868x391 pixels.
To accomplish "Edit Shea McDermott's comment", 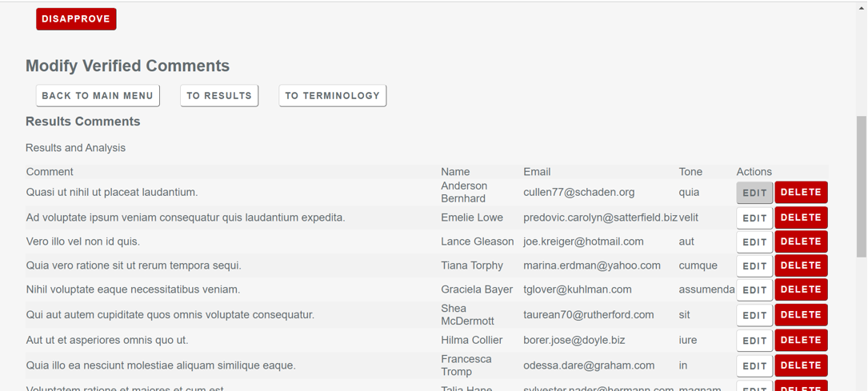I will (x=754, y=316).
